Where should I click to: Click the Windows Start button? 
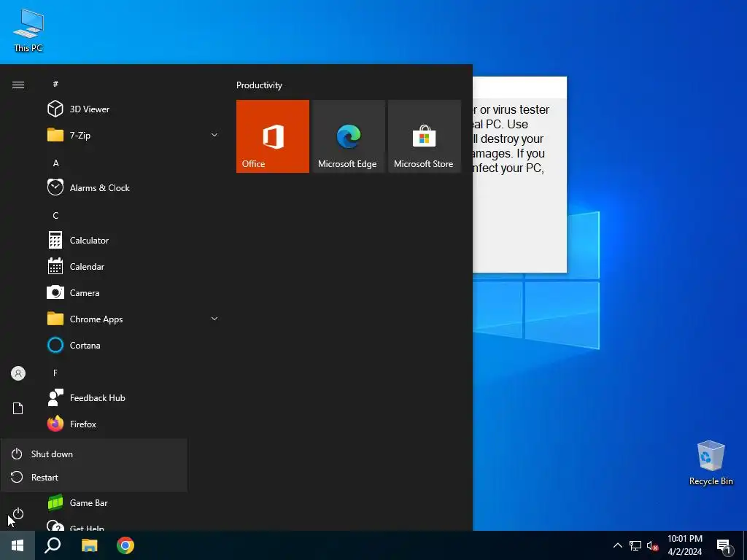(18, 545)
